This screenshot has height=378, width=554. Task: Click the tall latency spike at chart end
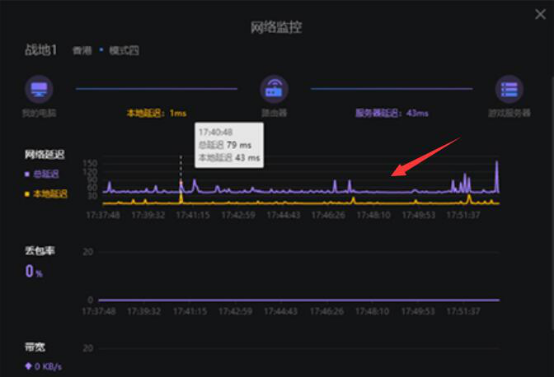click(x=497, y=176)
